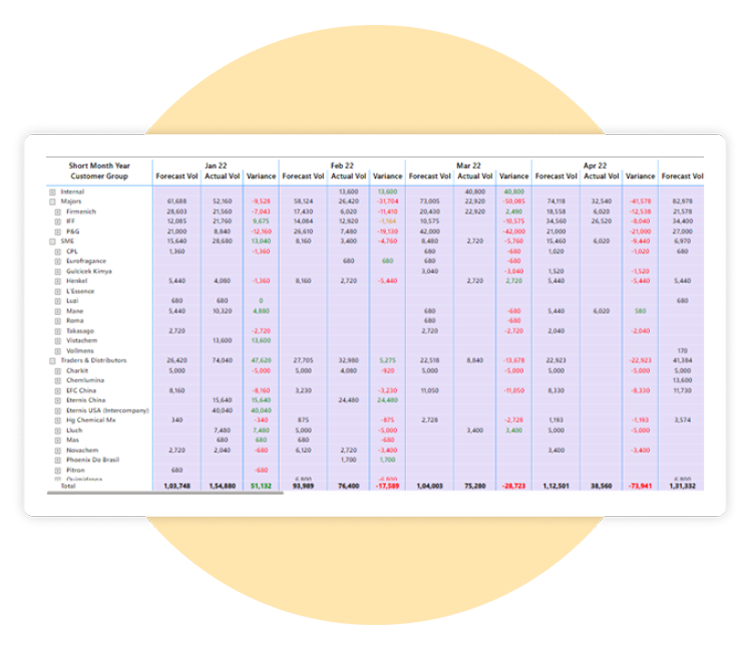Click the plus icon next to IFF
This screenshot has height=650, width=750.
tap(58, 221)
